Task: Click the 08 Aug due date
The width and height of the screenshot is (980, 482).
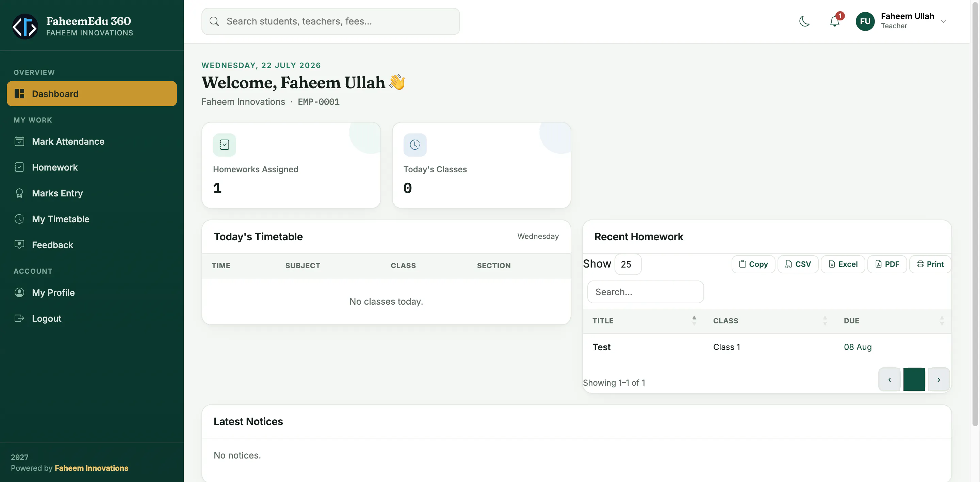Action: click(x=857, y=347)
